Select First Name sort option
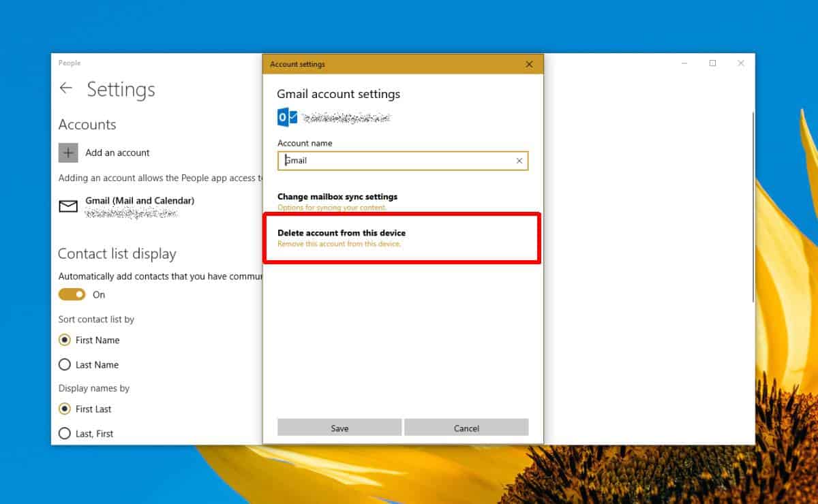The height and width of the screenshot is (504, 818). click(x=65, y=340)
